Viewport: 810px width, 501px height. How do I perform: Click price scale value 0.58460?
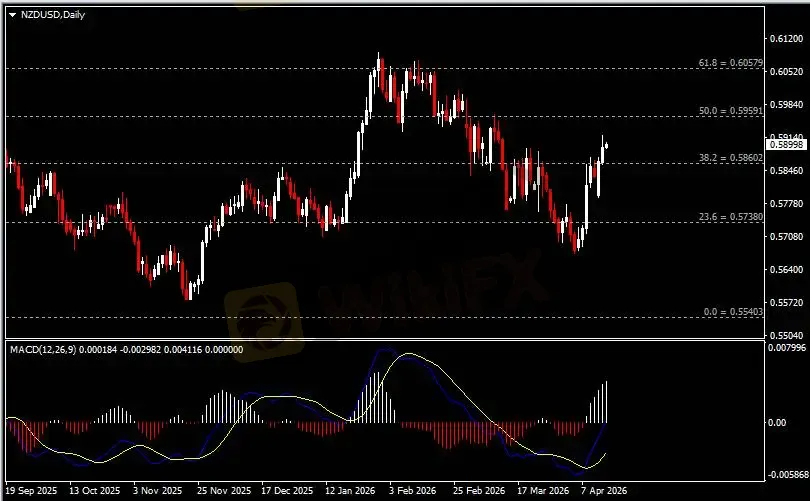pyautogui.click(x=786, y=170)
